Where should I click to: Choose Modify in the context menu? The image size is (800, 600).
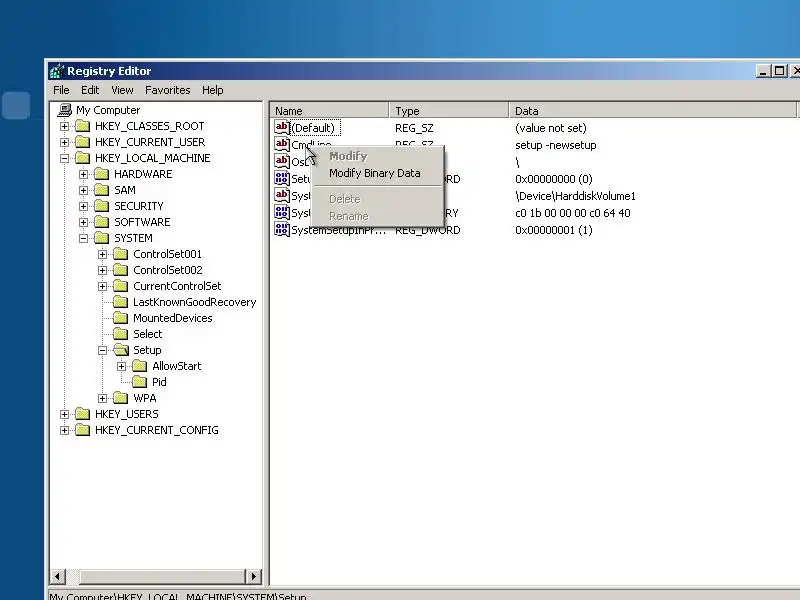378,156
